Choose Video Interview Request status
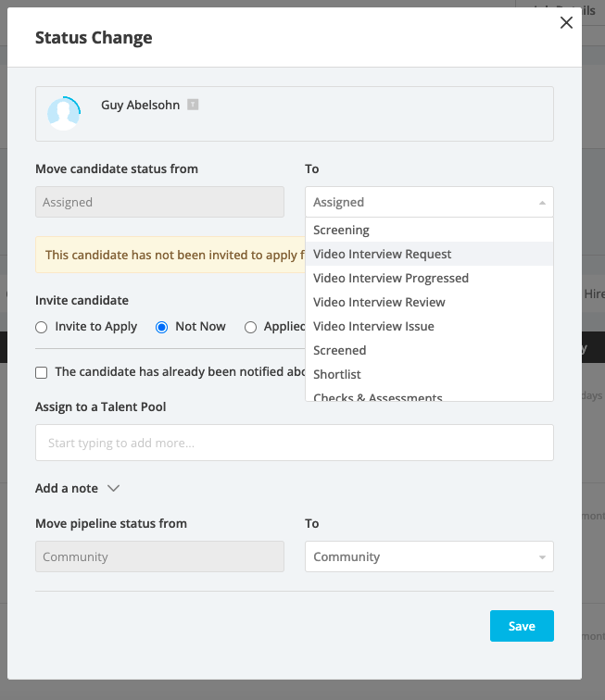The image size is (605, 700). tap(382, 254)
